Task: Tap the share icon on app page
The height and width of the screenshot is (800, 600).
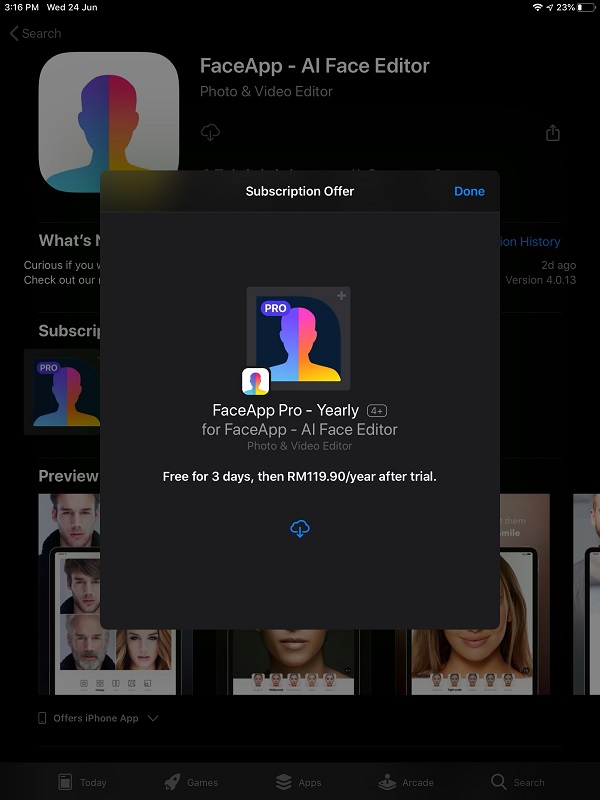Action: click(553, 133)
